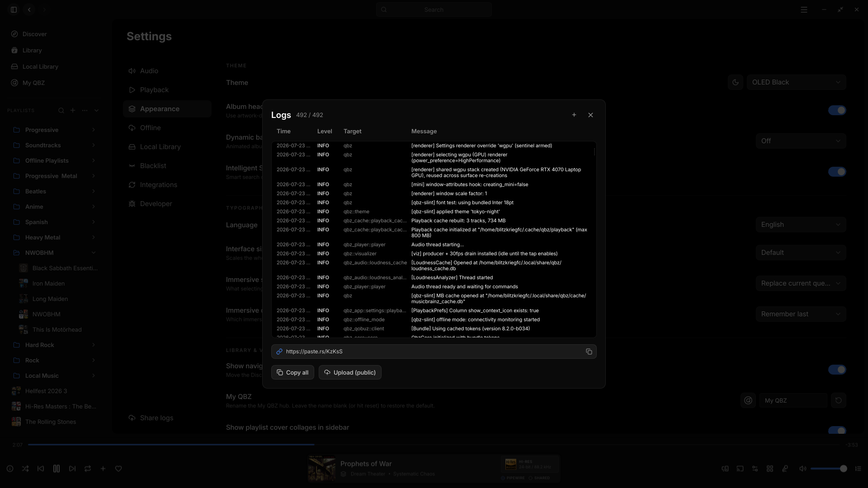Toggle repeat mode
The height and width of the screenshot is (488, 868).
point(88,469)
